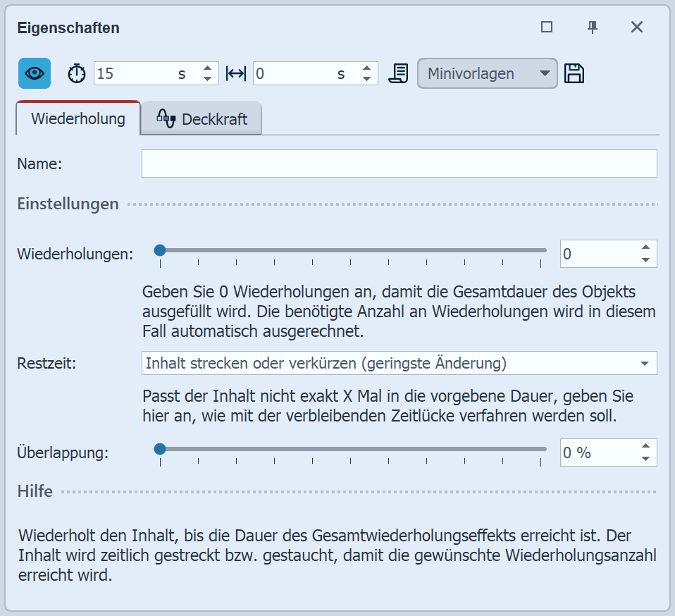Maximize the Eigenschaften panel
This screenshot has height=616, width=675.
547,27
